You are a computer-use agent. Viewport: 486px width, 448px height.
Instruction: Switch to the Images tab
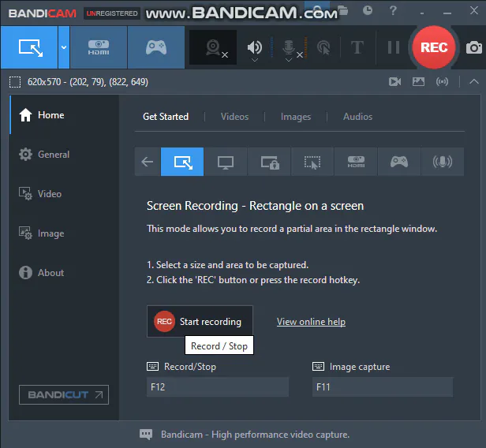coord(296,117)
